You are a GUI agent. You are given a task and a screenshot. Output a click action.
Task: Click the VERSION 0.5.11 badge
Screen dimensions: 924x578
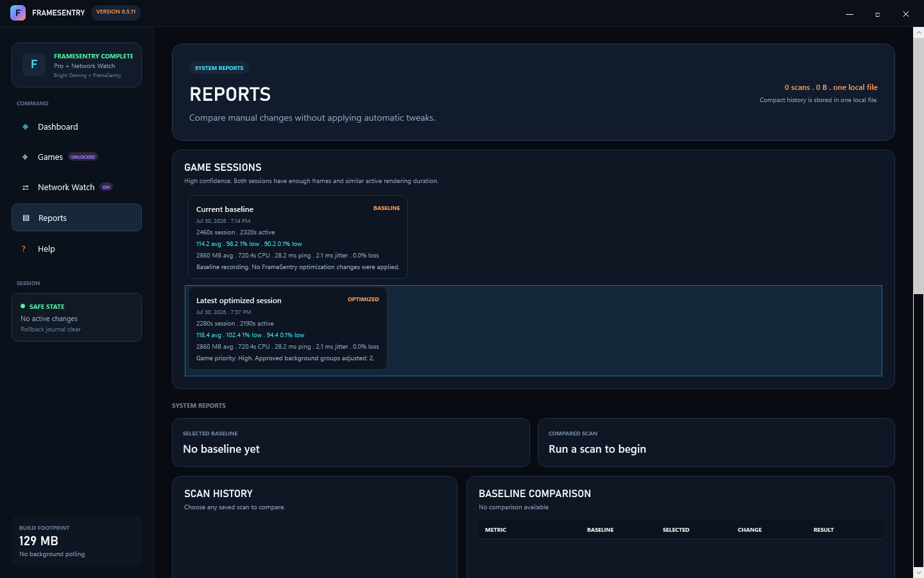click(116, 12)
